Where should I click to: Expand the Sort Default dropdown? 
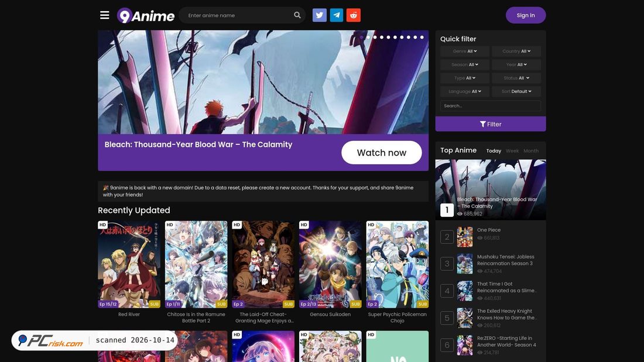pyautogui.click(x=516, y=92)
